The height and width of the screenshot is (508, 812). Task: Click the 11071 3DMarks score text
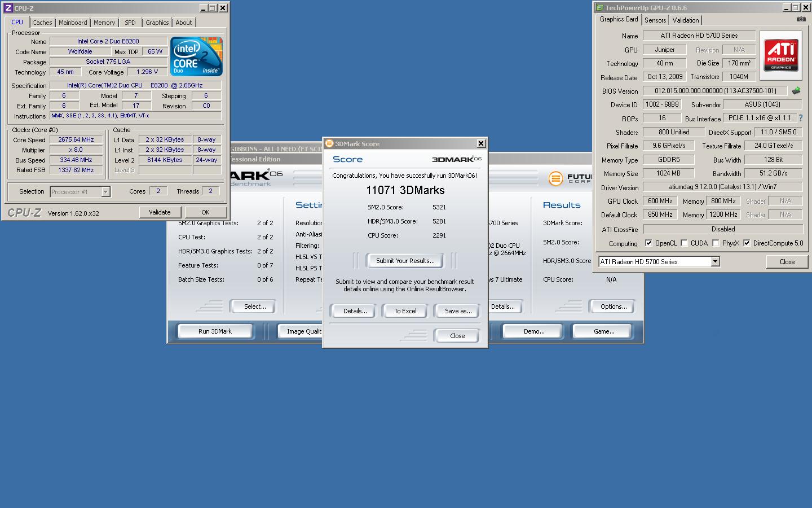405,190
